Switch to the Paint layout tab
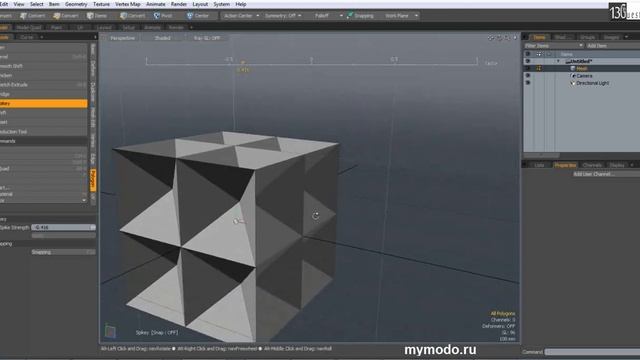Viewport: 640px width, 360px height. [56, 27]
